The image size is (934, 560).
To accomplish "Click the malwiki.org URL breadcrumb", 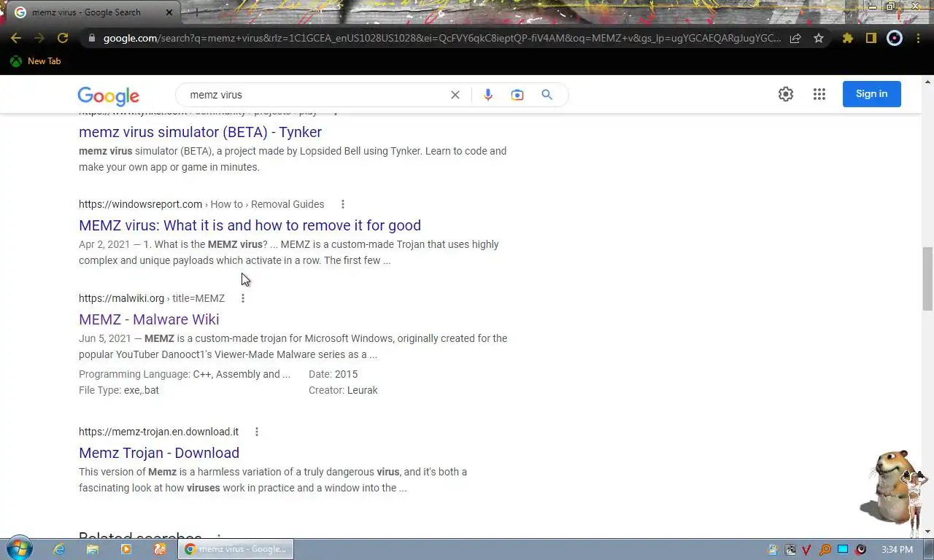I will coord(152,298).
